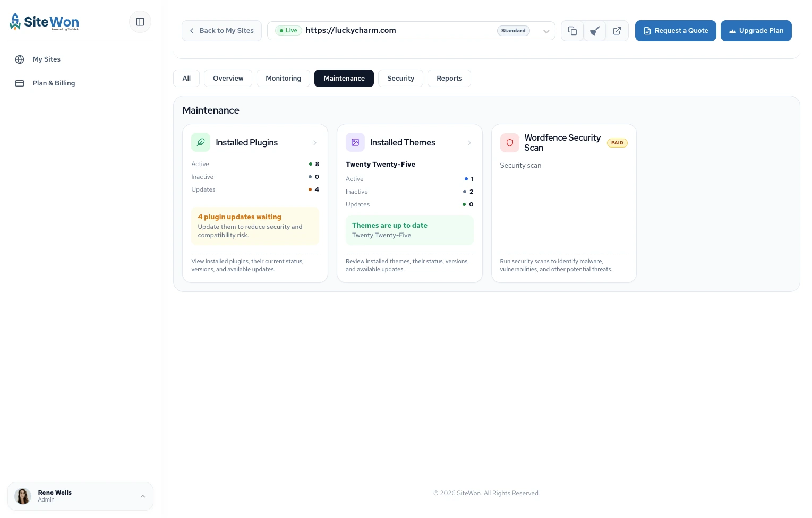The image size is (812, 518).
Task: Click the plugins Inactive count row
Action: click(x=255, y=177)
